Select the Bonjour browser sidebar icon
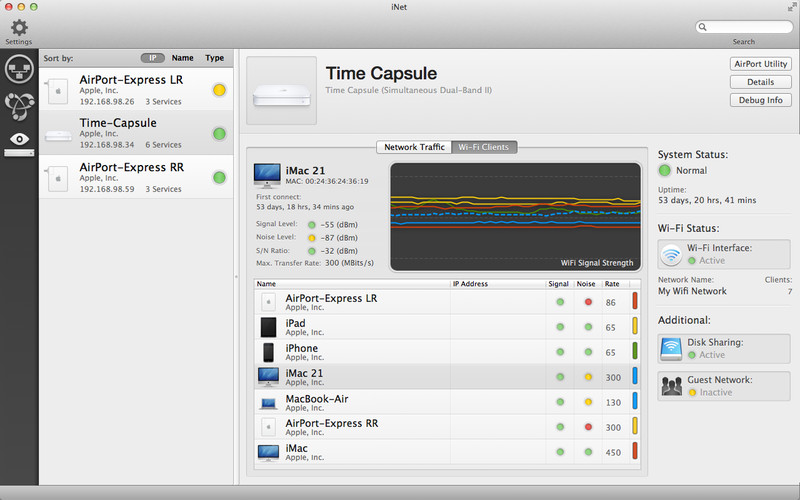The height and width of the screenshot is (500, 800). [x=19, y=107]
